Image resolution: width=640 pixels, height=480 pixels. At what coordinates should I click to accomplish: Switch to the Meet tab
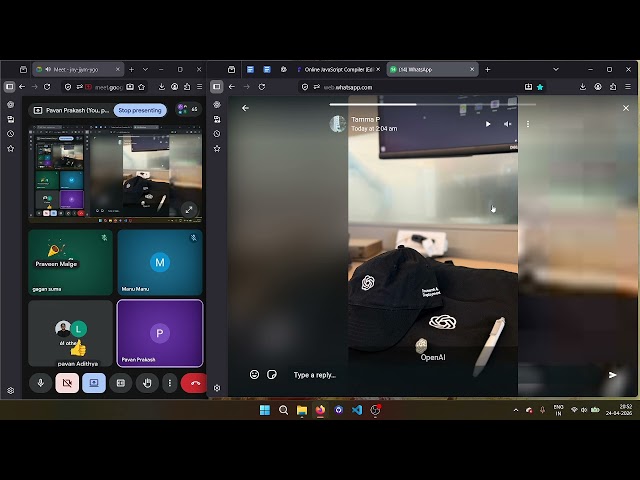pos(76,69)
